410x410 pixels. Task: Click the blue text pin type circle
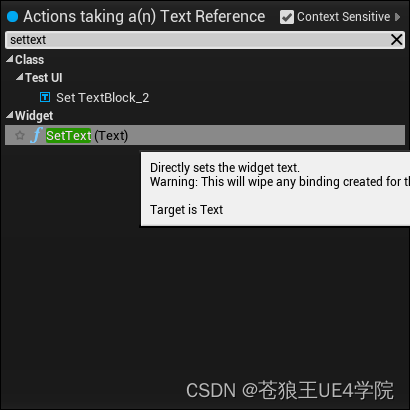pos(12,16)
